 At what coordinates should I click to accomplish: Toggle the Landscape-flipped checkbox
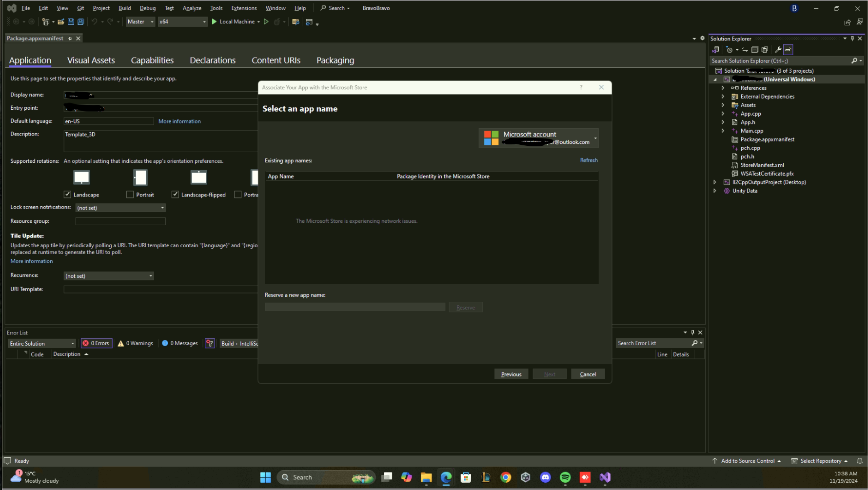[x=175, y=195]
